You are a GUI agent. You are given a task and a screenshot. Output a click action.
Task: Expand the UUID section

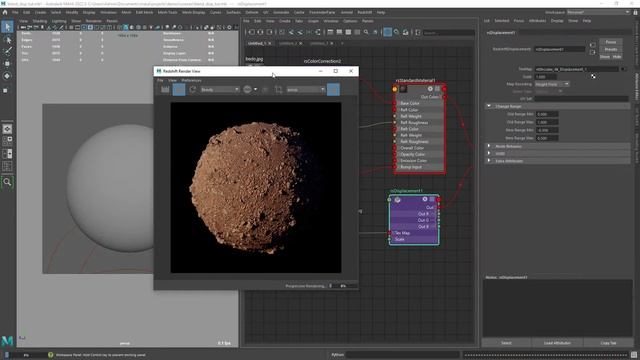pyautogui.click(x=489, y=153)
